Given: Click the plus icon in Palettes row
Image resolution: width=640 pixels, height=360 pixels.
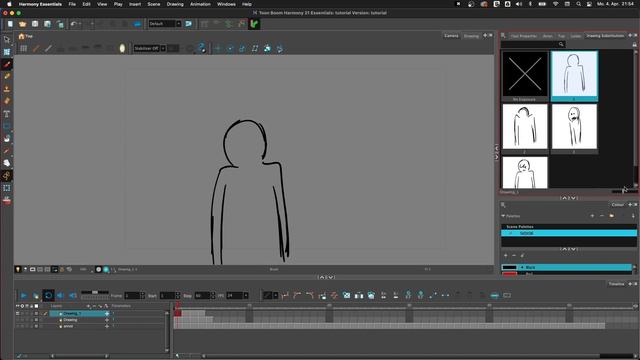Looking at the screenshot, I should click(x=592, y=216).
